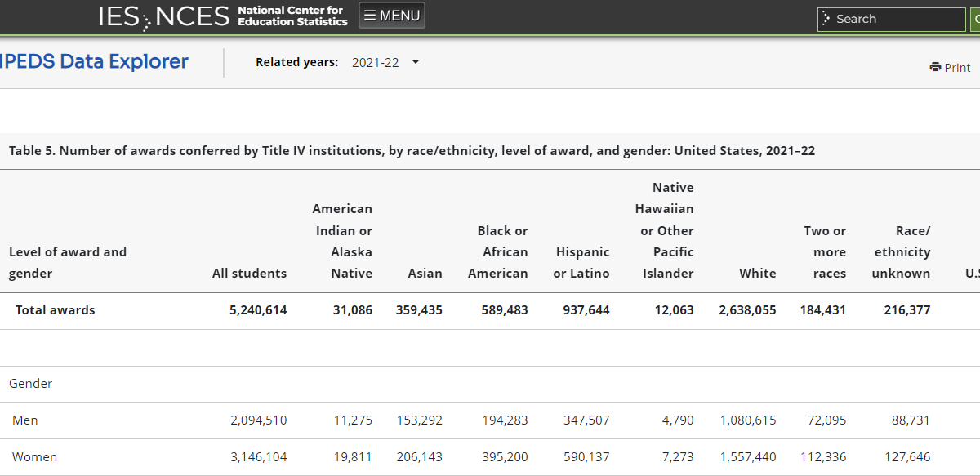Screen dimensions: 980x476
Task: Click the All students column header
Action: pyautogui.click(x=249, y=274)
